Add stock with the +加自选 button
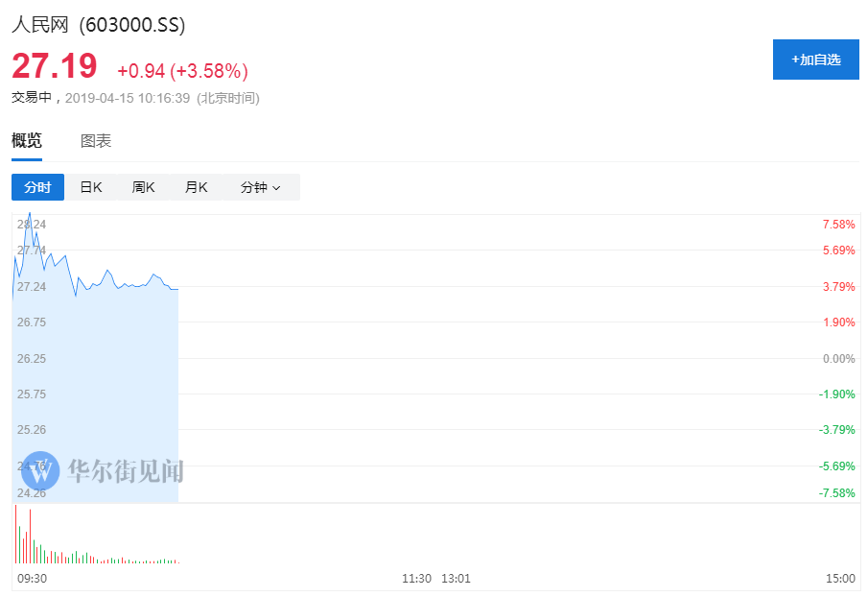This screenshot has width=868, height=597. tap(815, 60)
